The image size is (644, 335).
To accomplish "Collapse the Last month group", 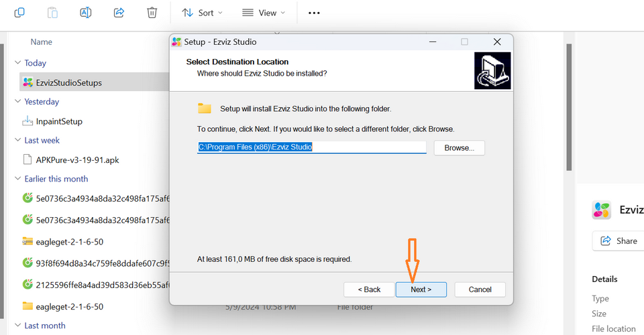I will (x=17, y=325).
